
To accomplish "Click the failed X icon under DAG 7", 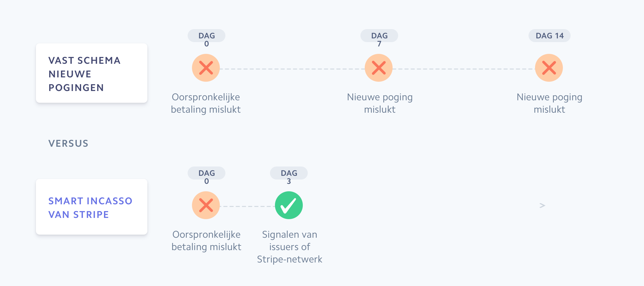I will [x=379, y=68].
